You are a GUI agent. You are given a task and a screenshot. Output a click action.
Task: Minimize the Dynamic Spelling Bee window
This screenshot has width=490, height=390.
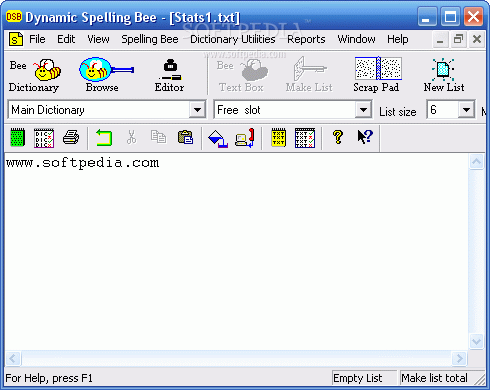pyautogui.click(x=427, y=16)
